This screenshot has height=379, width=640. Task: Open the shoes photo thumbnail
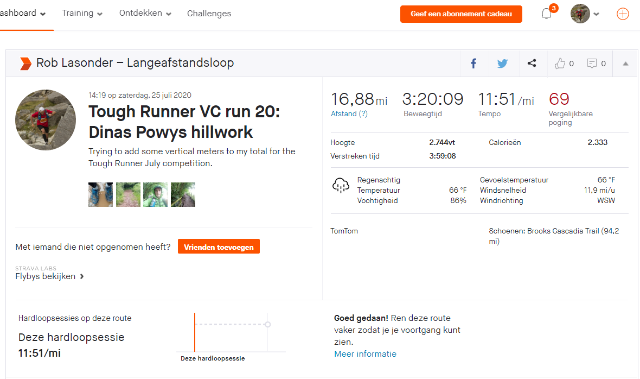(100, 195)
